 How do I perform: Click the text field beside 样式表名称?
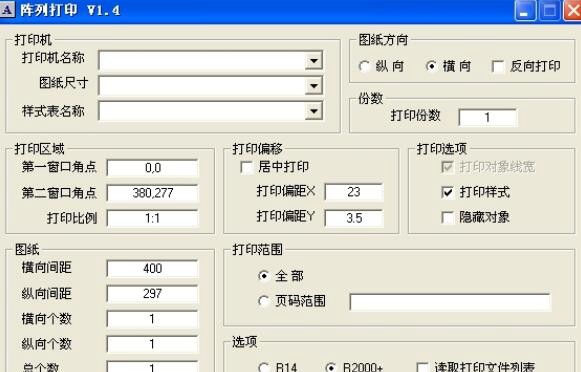point(202,111)
